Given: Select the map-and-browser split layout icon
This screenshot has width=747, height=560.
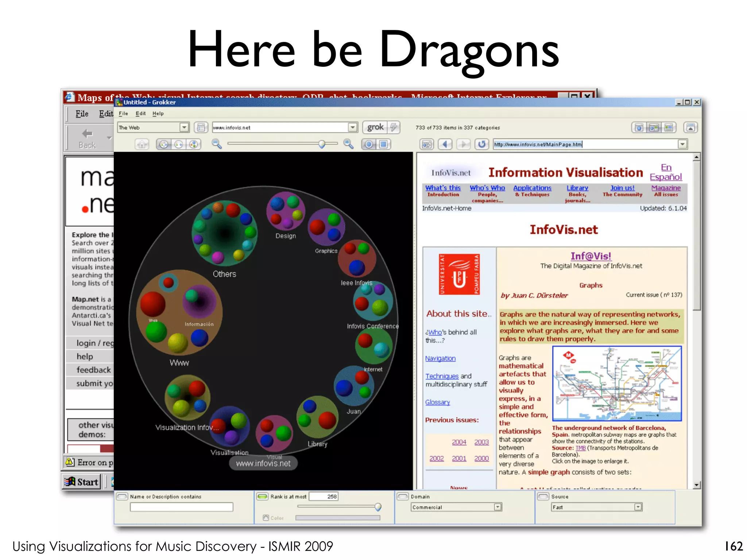Looking at the screenshot, I should pos(654,127).
